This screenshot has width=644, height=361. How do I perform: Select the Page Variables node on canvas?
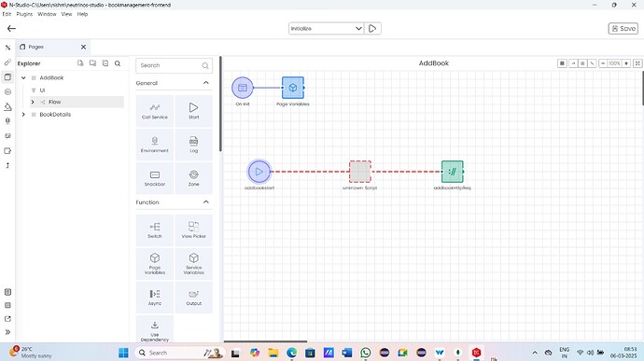293,88
